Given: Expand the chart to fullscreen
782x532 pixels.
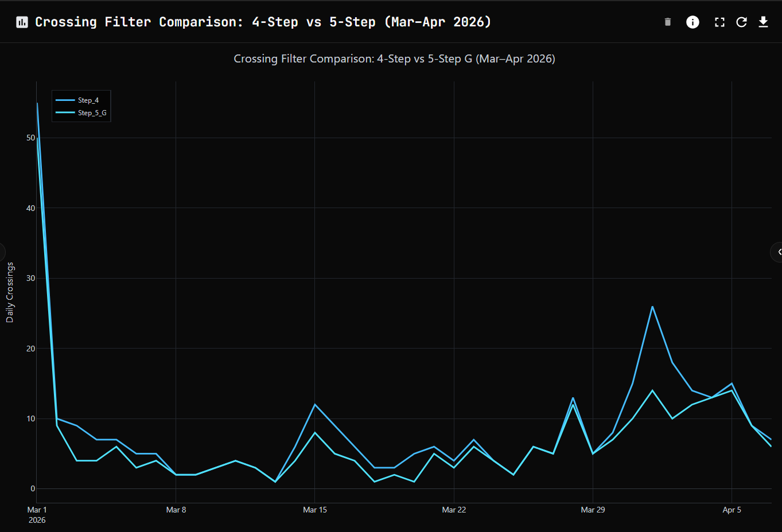Looking at the screenshot, I should 719,22.
